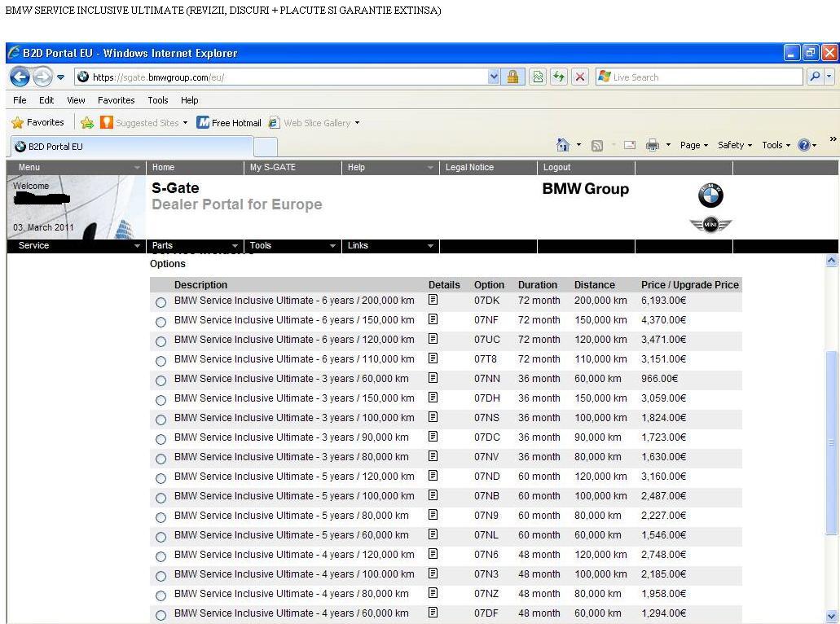Select the 5 years / 120,000 km radio button
Image resolution: width=840 pixels, height=624 pixels.
(x=161, y=478)
